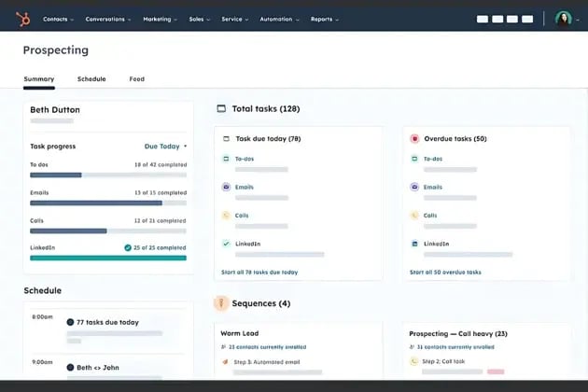Screen dimensions: 588x392
Task: Click To-dos icon under Overdue tasks
Action: (414, 159)
